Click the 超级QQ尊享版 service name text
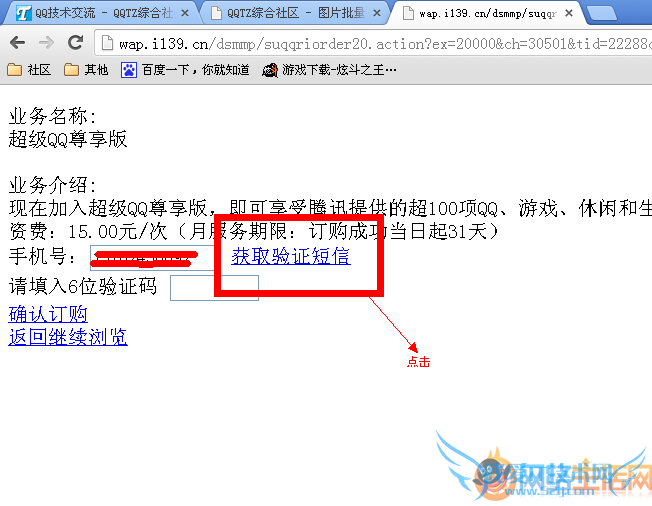Image resolution: width=652 pixels, height=506 pixels. click(68, 139)
